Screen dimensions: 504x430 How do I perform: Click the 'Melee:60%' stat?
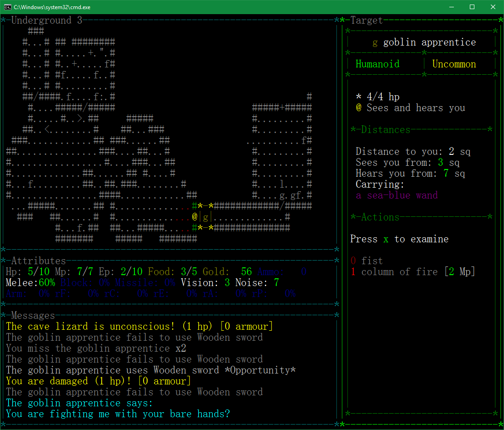31,282
